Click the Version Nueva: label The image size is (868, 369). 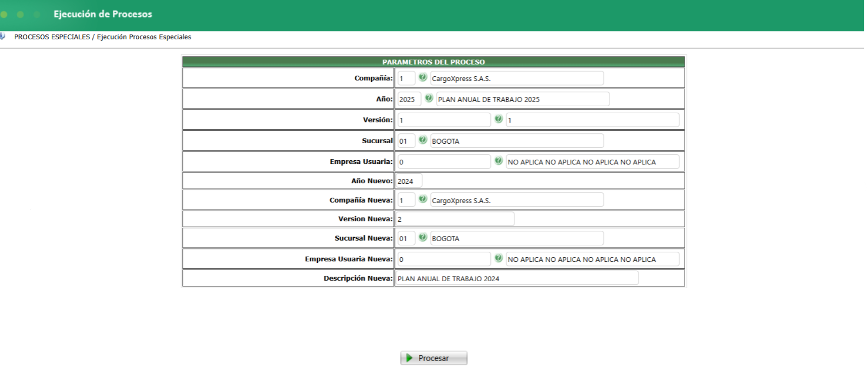(x=365, y=218)
